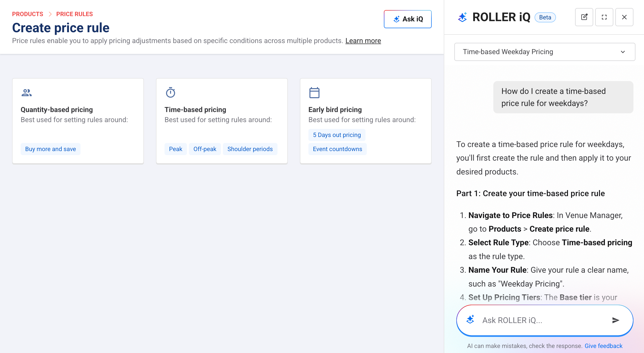Open the Learn more link

[x=363, y=41]
